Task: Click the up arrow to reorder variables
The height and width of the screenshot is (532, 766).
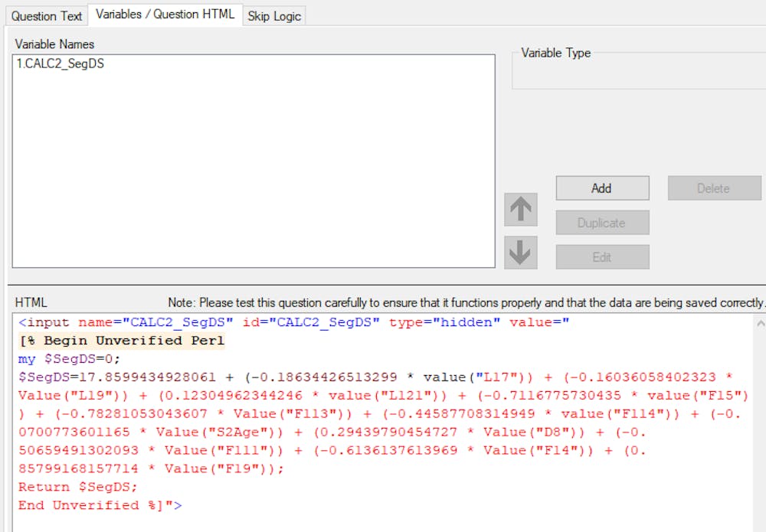Action: coord(520,209)
